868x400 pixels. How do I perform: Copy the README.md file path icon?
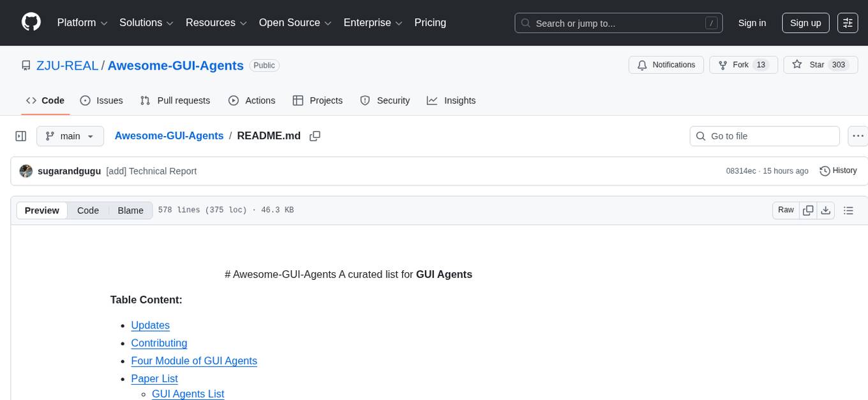tap(314, 136)
